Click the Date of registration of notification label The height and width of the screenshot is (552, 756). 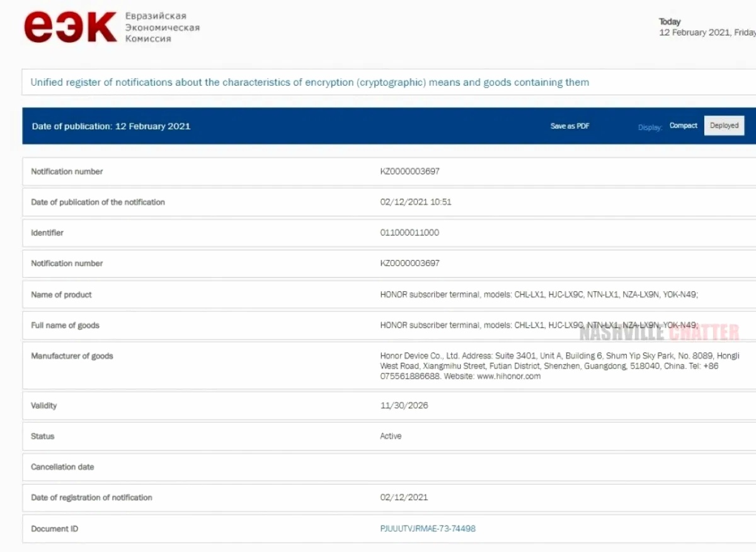[x=91, y=498]
